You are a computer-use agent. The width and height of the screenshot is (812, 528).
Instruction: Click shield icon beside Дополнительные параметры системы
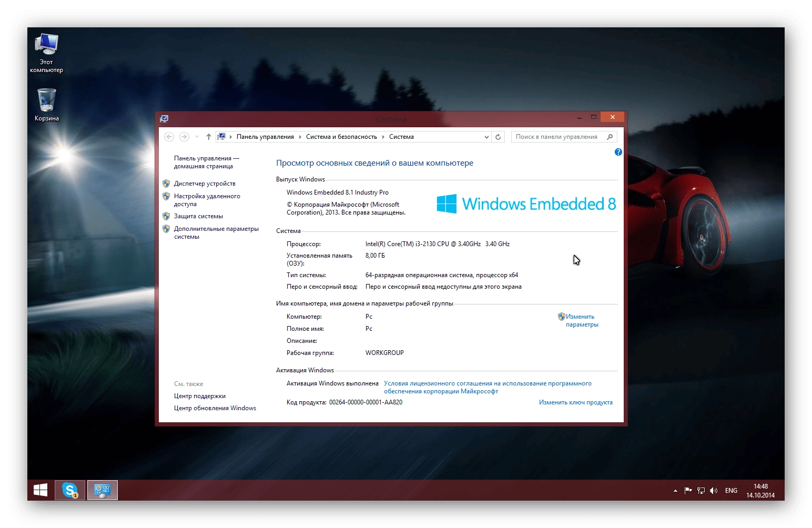click(166, 229)
